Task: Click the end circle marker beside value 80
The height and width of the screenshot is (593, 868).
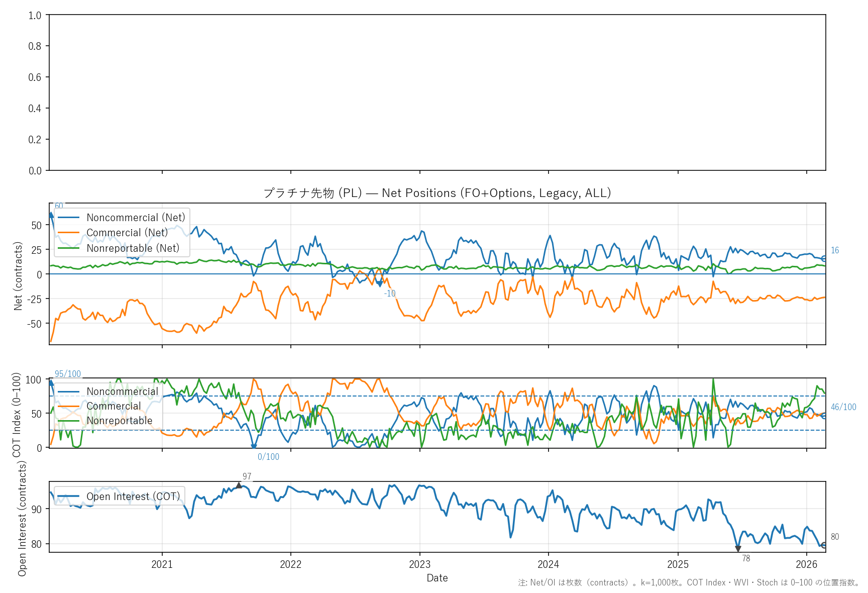Action: click(x=824, y=545)
